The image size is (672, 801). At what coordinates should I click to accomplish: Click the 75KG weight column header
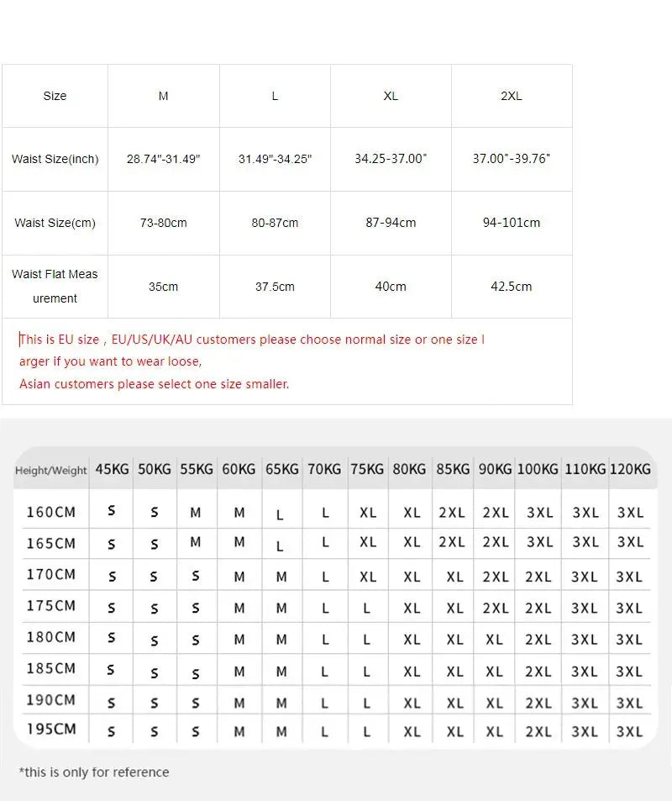tap(366, 469)
